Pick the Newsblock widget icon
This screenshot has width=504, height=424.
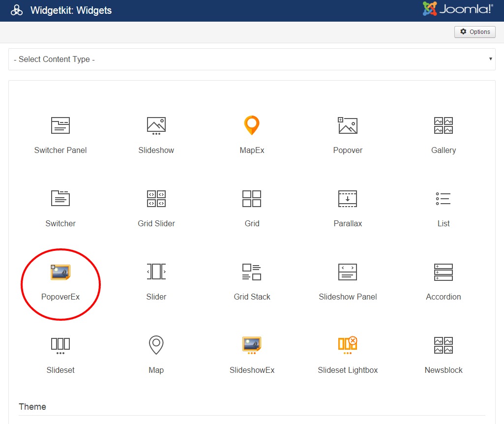coord(443,345)
